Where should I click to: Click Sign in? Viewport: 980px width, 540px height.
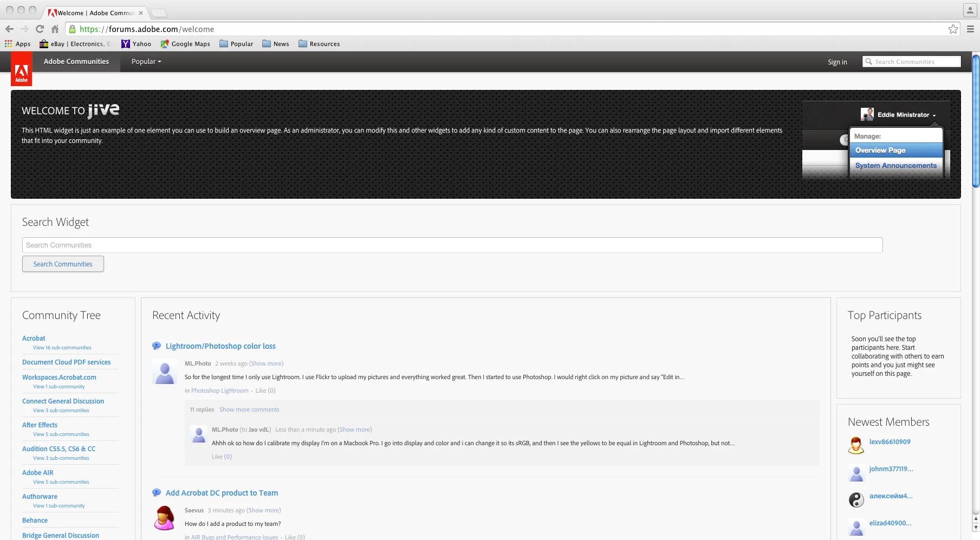837,62
